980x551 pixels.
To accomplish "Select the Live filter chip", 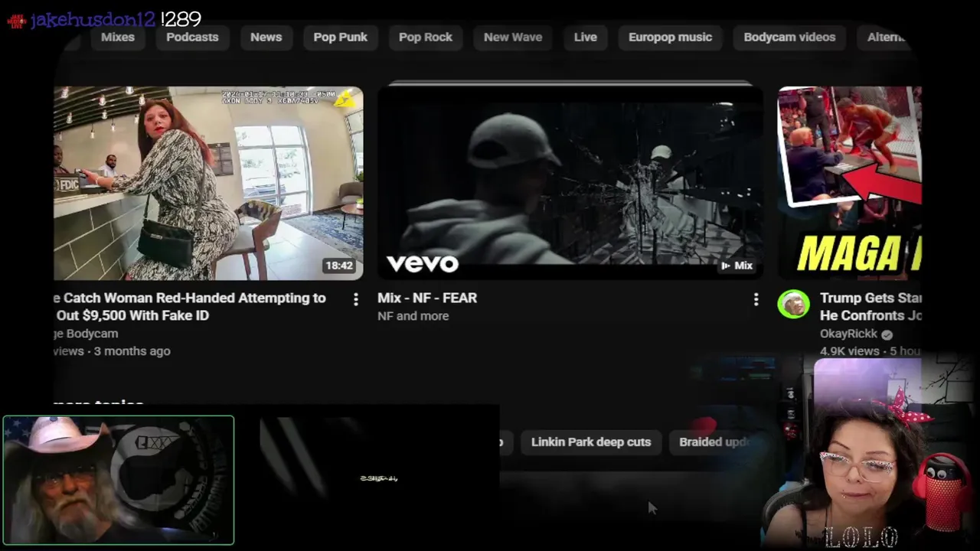I will (x=585, y=37).
